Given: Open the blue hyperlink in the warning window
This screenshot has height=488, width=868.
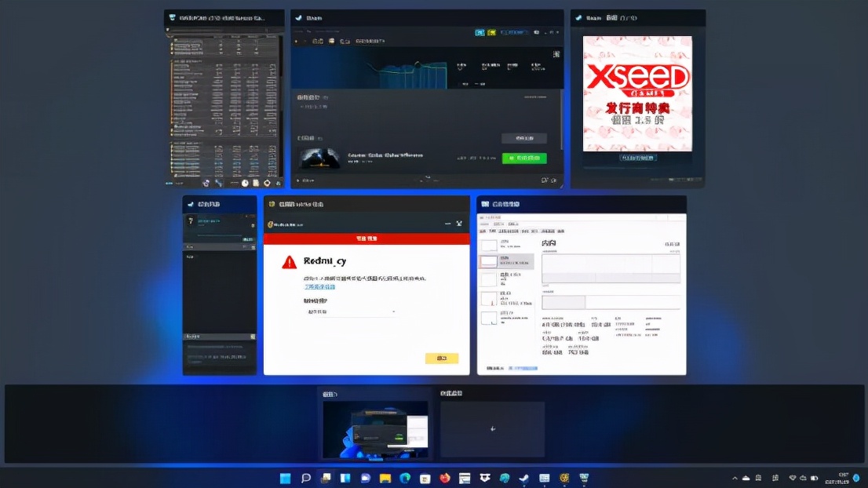Looking at the screenshot, I should tap(319, 287).
